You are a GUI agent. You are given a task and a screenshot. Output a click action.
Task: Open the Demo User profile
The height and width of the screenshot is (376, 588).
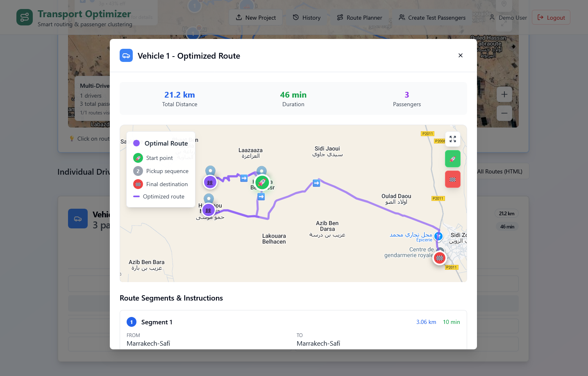508,18
